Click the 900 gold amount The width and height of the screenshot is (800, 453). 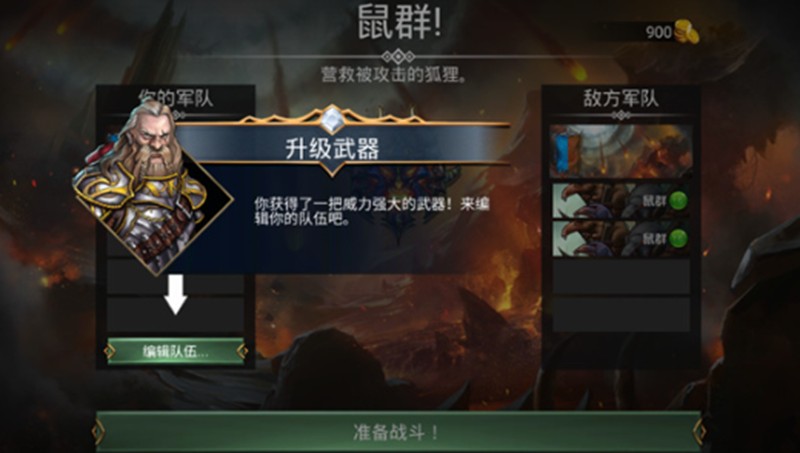tap(658, 32)
